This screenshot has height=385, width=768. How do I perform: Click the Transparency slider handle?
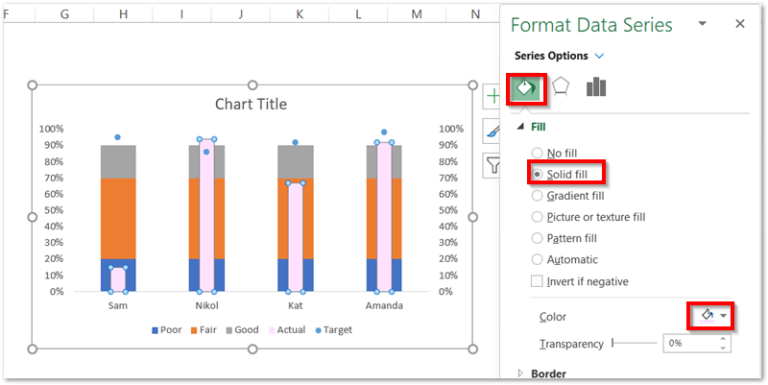pyautogui.click(x=612, y=343)
